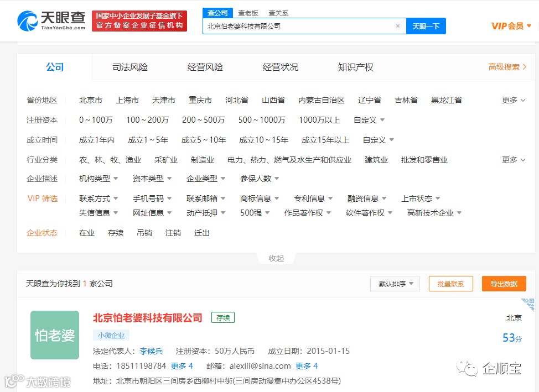Open the 手机号码 VIP filter
Viewport: 539px width, 392px height.
tap(152, 198)
